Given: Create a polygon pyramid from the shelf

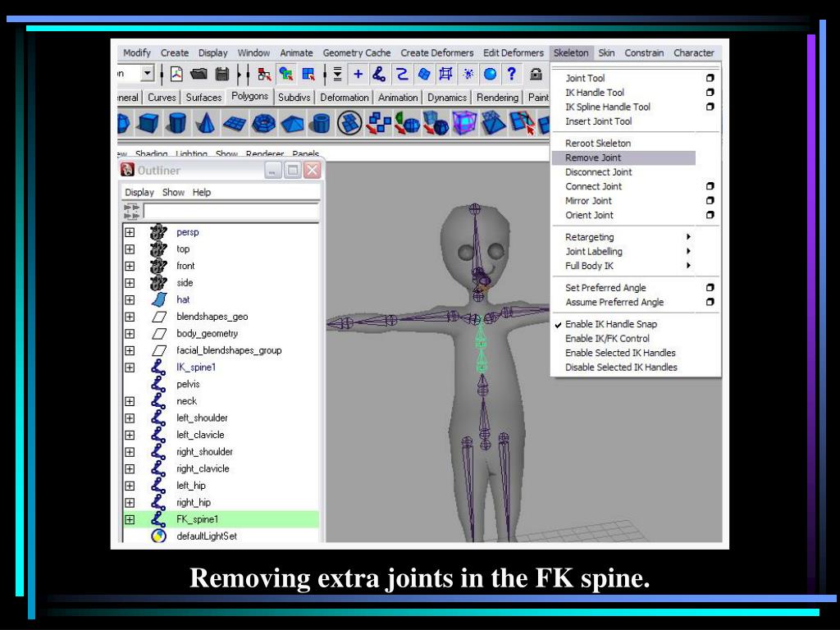Looking at the screenshot, I should click(292, 124).
